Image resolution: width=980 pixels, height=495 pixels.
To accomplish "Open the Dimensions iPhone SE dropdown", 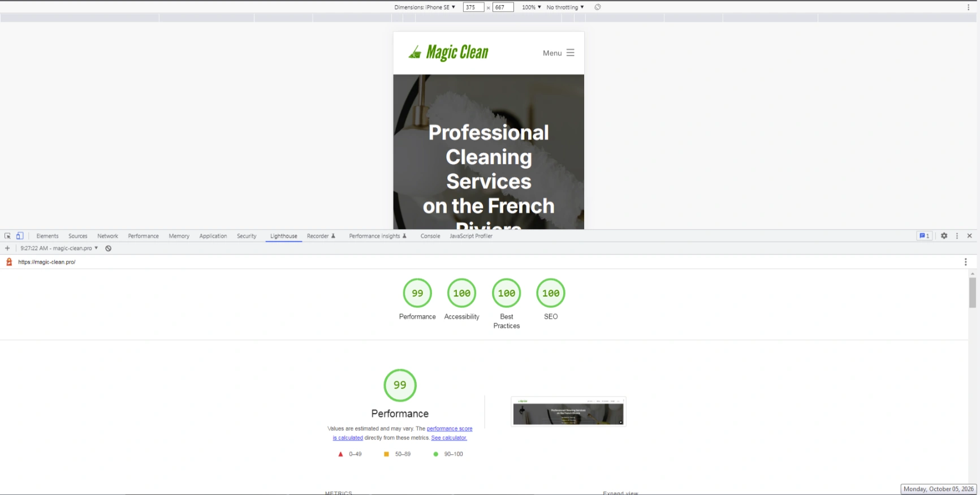I will point(425,7).
